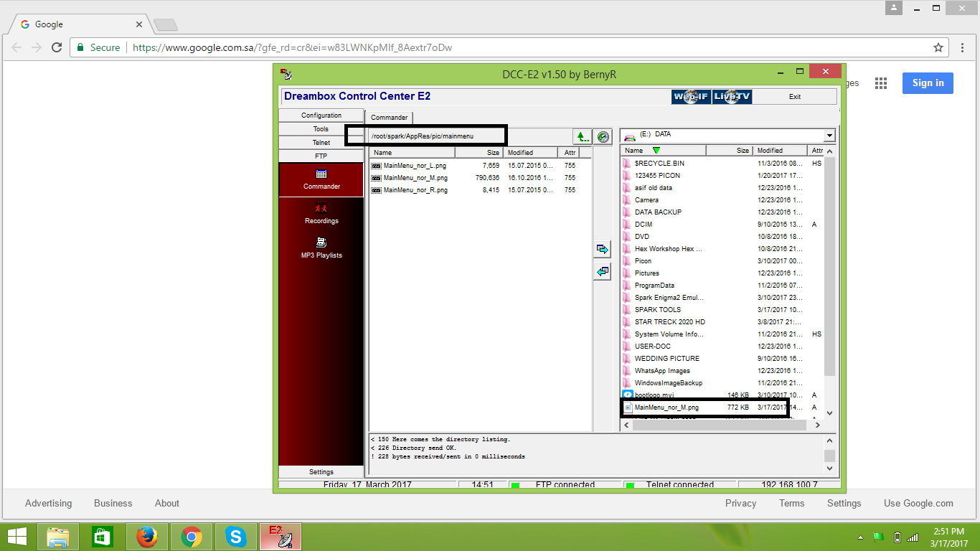This screenshot has width=980, height=551.
Task: Select the $RECYCLE.BIN folder icon
Action: [628, 164]
